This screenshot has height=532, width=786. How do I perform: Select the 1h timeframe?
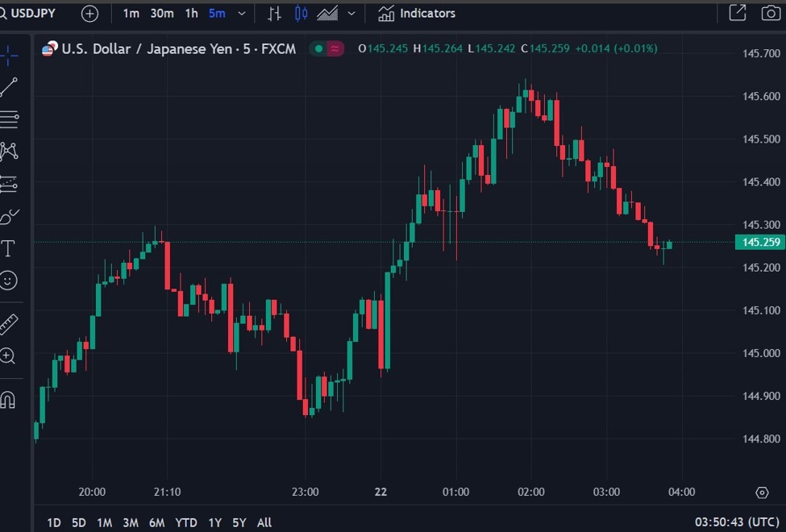[x=191, y=14]
